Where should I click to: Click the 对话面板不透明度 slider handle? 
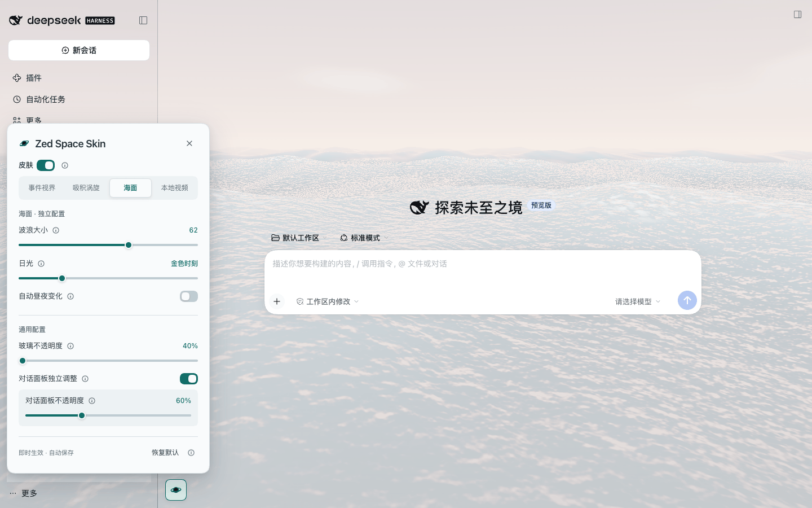[x=82, y=415]
